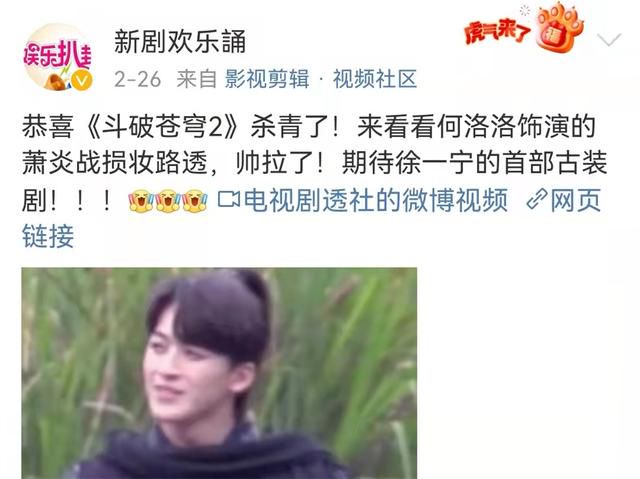Viewport: 640px width, 479px height.
Task: Open the posted video thumbnail
Action: tap(219, 373)
